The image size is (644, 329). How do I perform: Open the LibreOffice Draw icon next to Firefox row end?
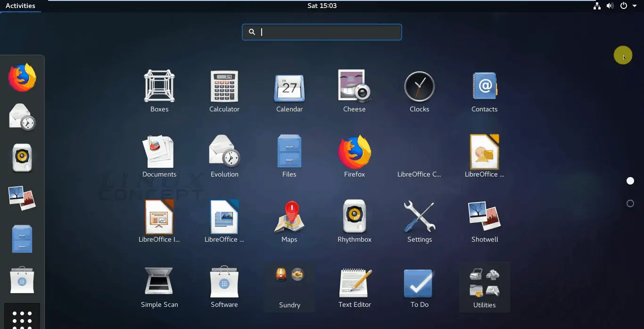[485, 156]
